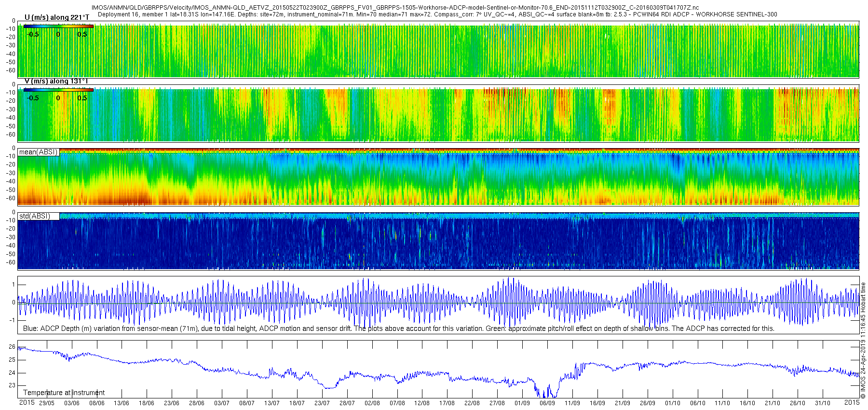
Task: Click the '08/06' date tick label
Action: coord(97,403)
